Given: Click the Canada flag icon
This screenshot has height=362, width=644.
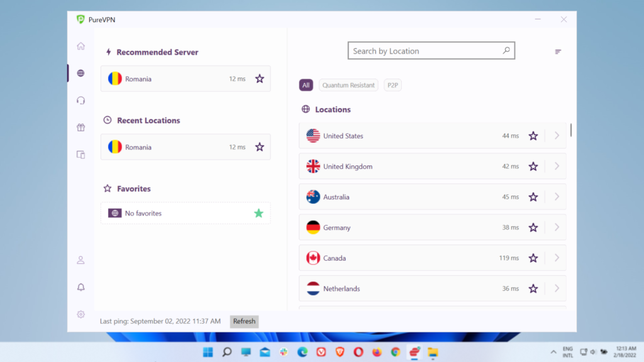Looking at the screenshot, I should 313,258.
